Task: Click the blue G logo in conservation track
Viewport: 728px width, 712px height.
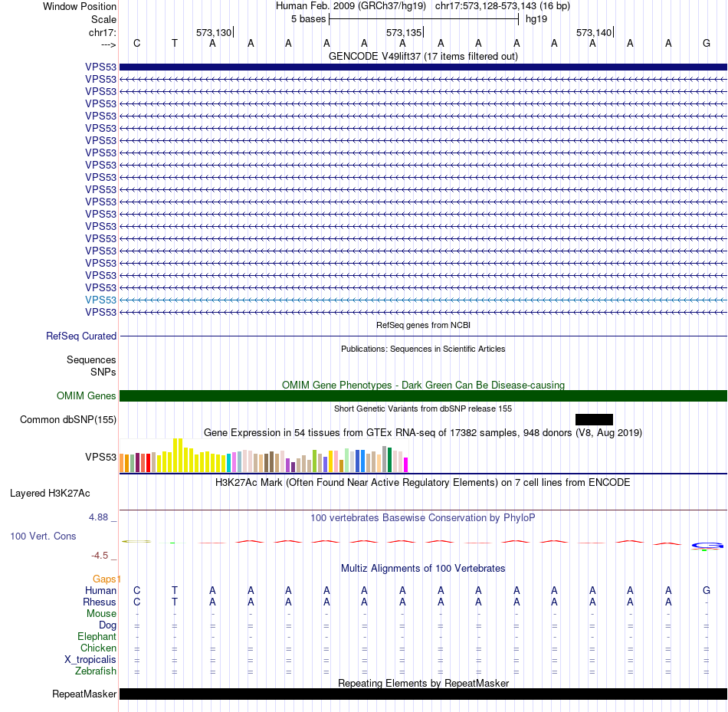Action: 707,546
